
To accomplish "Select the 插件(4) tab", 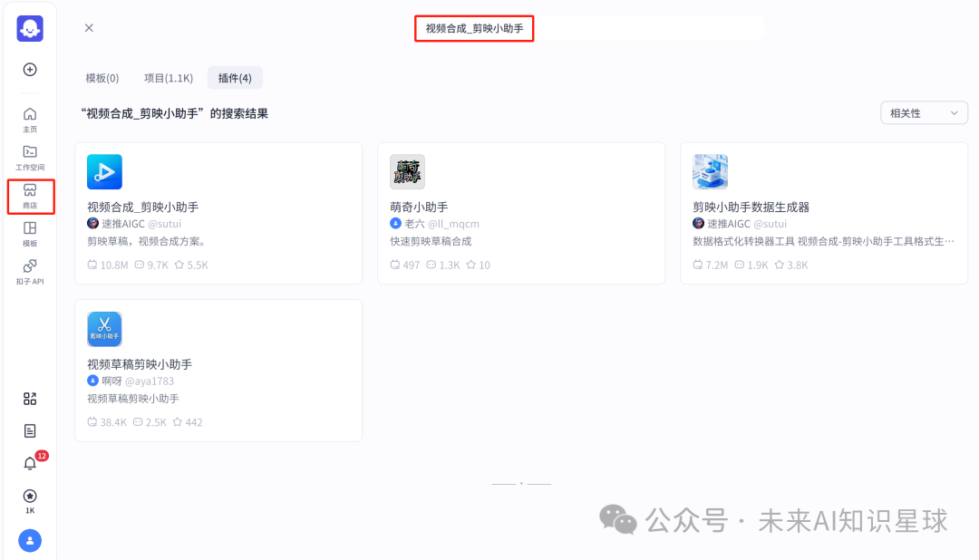I will click(x=235, y=78).
